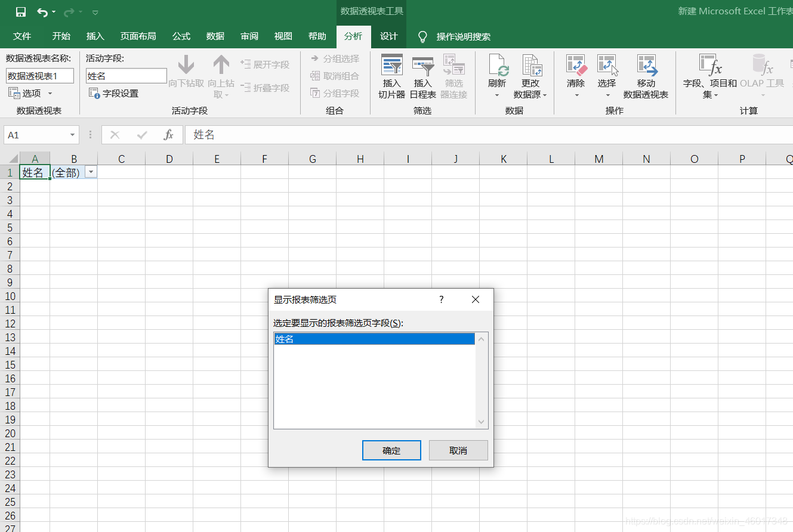Image resolution: width=793 pixels, height=532 pixels.
Task: Switch to the 设计 tab
Action: 388,36
